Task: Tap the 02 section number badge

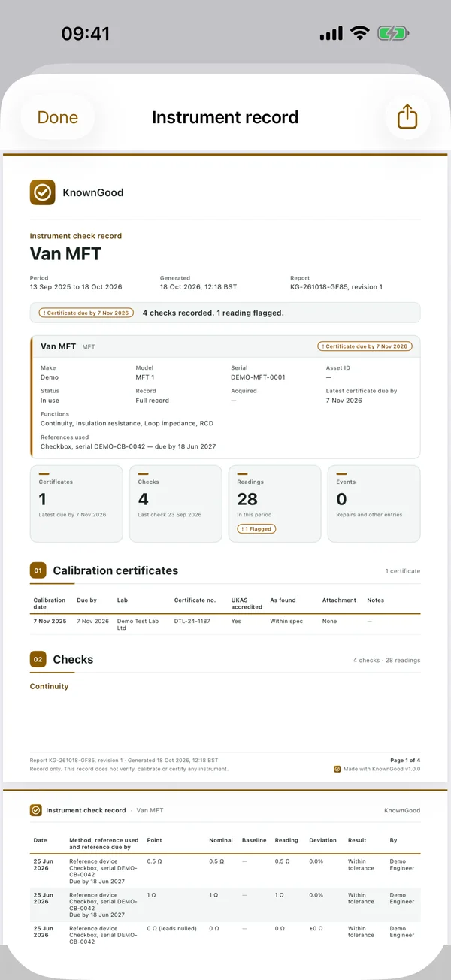Action: click(x=38, y=659)
